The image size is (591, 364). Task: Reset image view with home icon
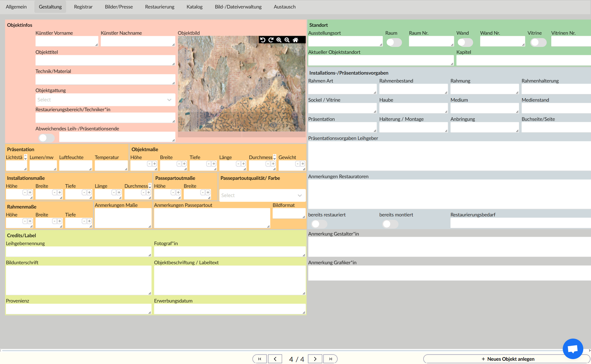pyautogui.click(x=295, y=40)
